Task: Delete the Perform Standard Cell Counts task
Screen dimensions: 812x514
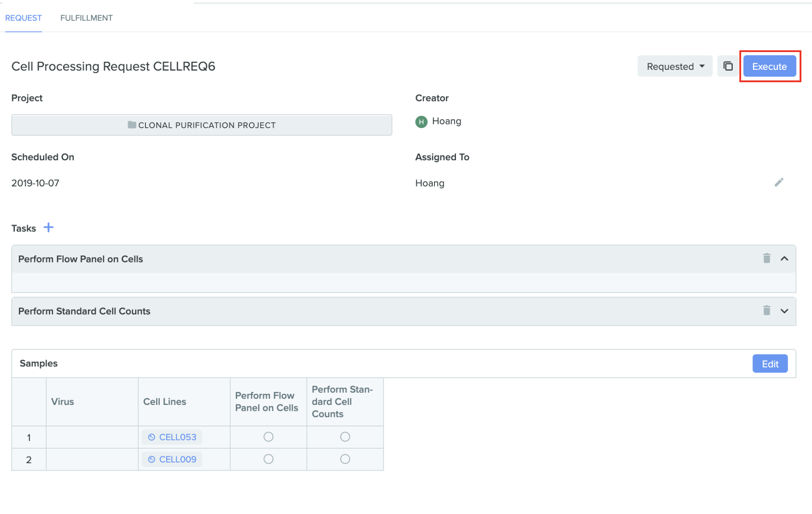Action: [x=767, y=311]
